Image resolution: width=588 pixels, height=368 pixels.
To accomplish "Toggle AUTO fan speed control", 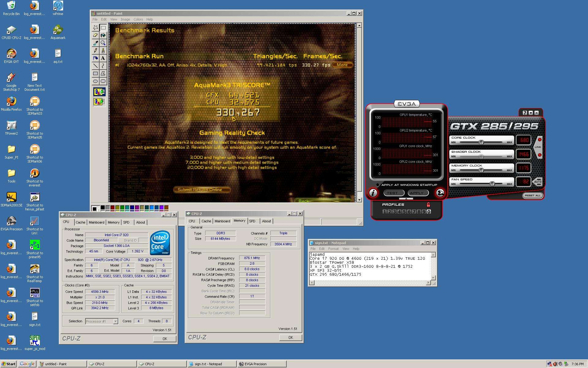I will pyautogui.click(x=538, y=182).
